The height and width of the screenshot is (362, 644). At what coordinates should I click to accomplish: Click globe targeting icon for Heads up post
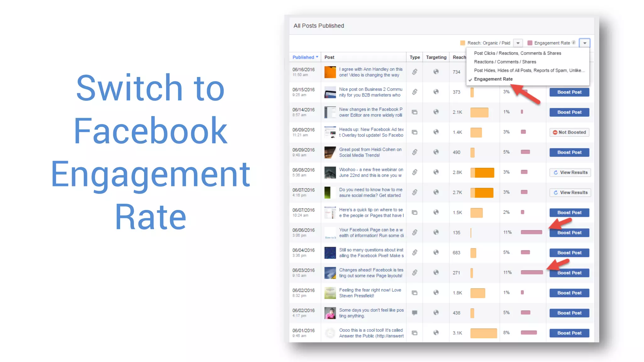436,132
